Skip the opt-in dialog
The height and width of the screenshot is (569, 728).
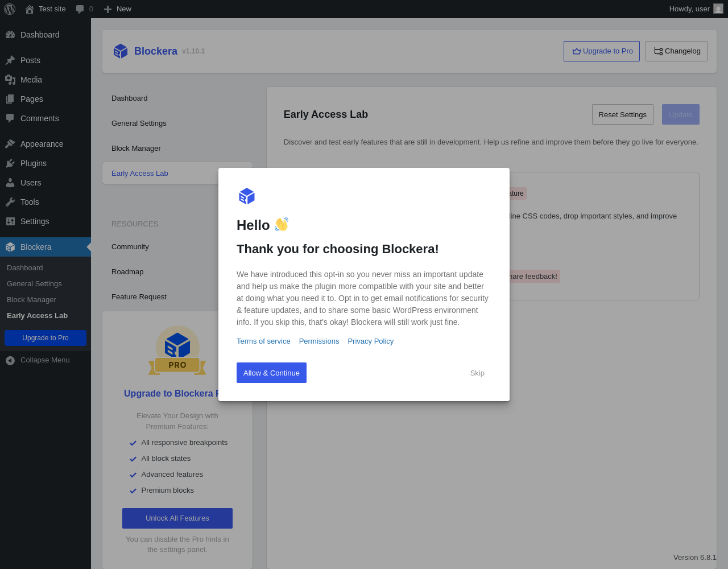pos(477,373)
